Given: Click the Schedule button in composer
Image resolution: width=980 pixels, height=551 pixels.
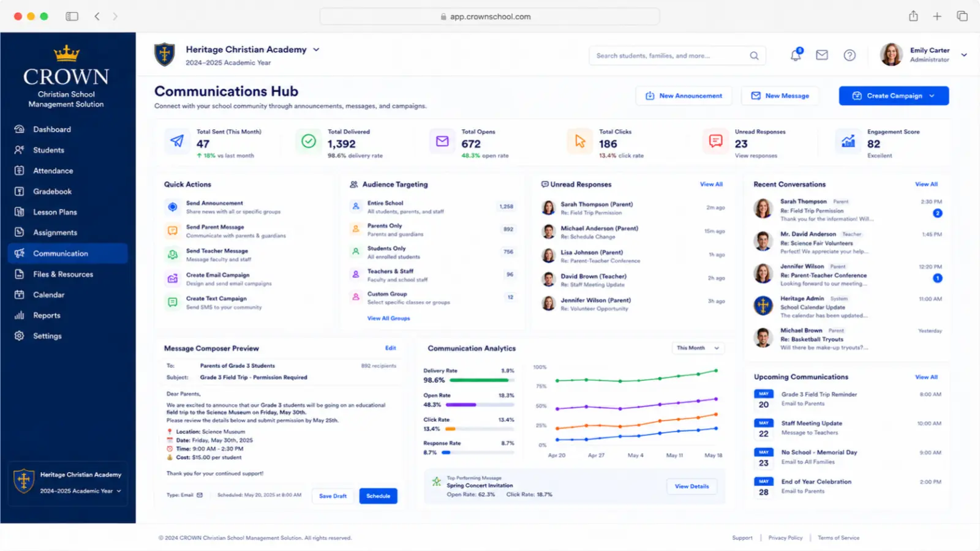Looking at the screenshot, I should (x=378, y=496).
